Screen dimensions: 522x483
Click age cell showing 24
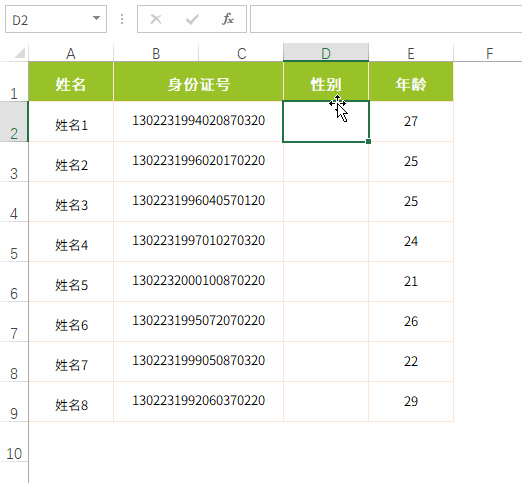(x=411, y=242)
